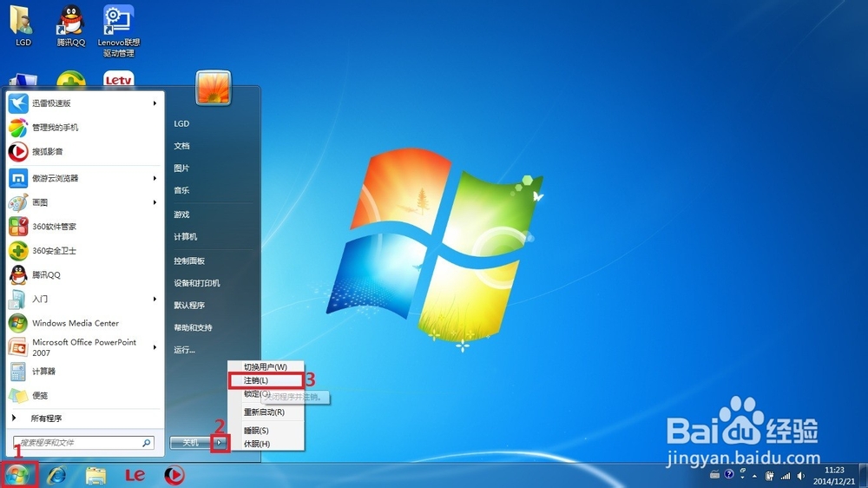
Task: Open network signal tray icon
Action: click(786, 476)
